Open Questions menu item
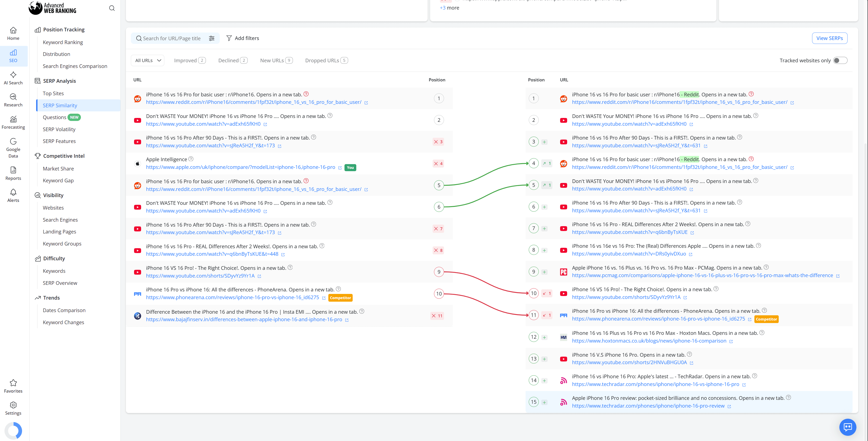 coord(55,117)
